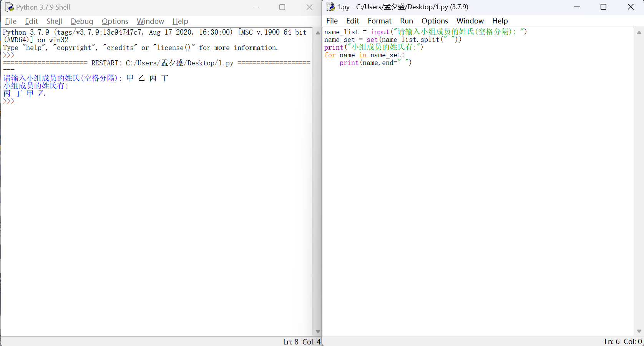Click the Python Shell window icon
Screen dimensions: 644x346
tap(9, 7)
